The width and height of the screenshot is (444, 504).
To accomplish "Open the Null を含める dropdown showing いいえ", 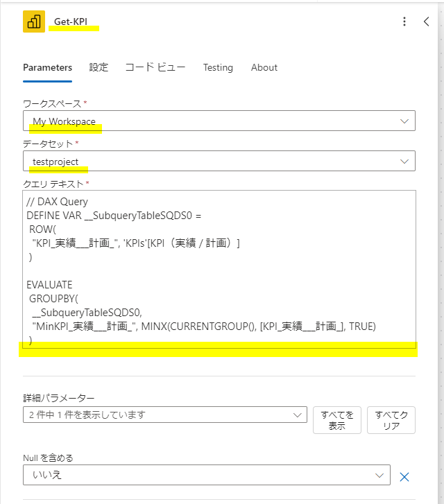I will [x=207, y=475].
